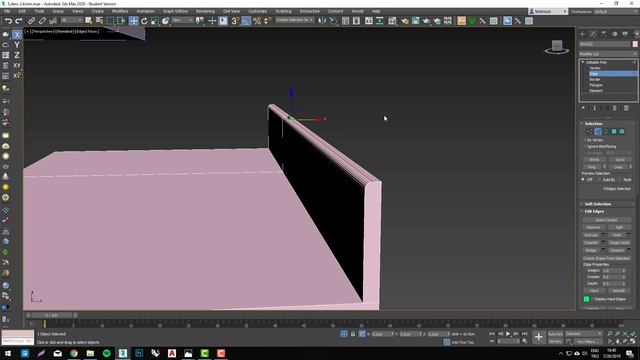Toggle the 3D Snaps icon
Screen dimensions: 640x360
click(235, 20)
